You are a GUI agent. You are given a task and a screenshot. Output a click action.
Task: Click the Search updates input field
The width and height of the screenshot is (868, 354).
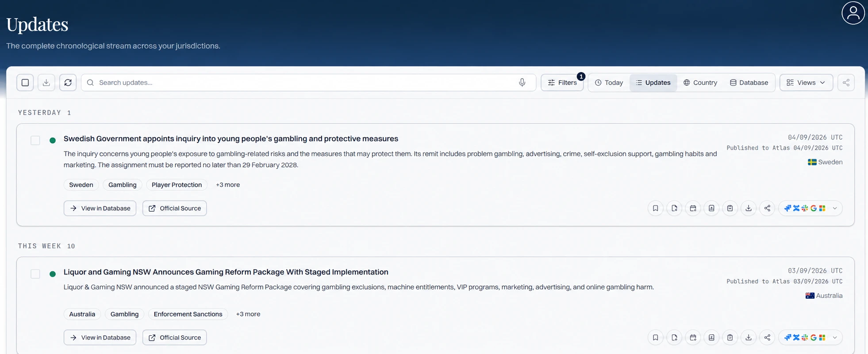click(x=308, y=83)
